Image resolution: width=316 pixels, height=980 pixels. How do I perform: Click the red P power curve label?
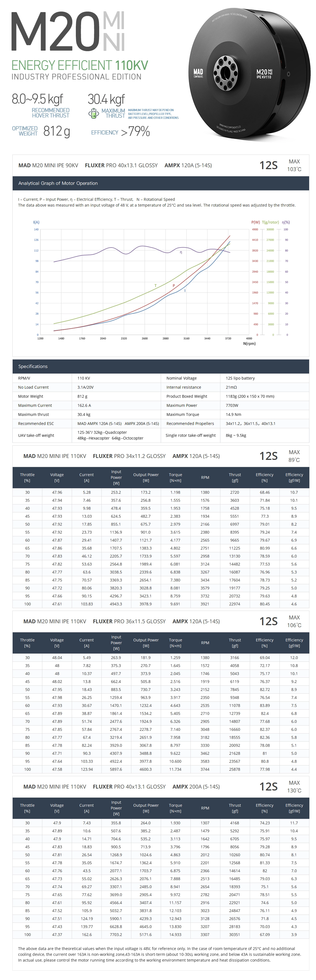[x=174, y=285]
